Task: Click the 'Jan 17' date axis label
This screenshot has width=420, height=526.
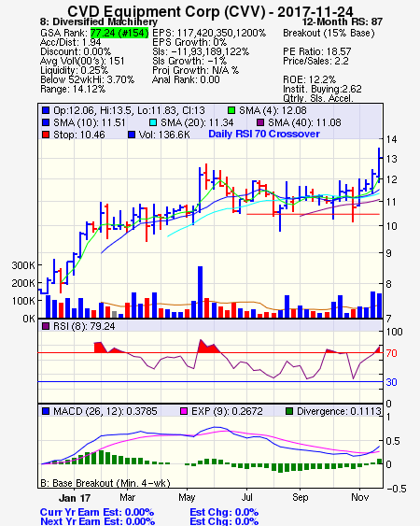Action: coord(75,498)
